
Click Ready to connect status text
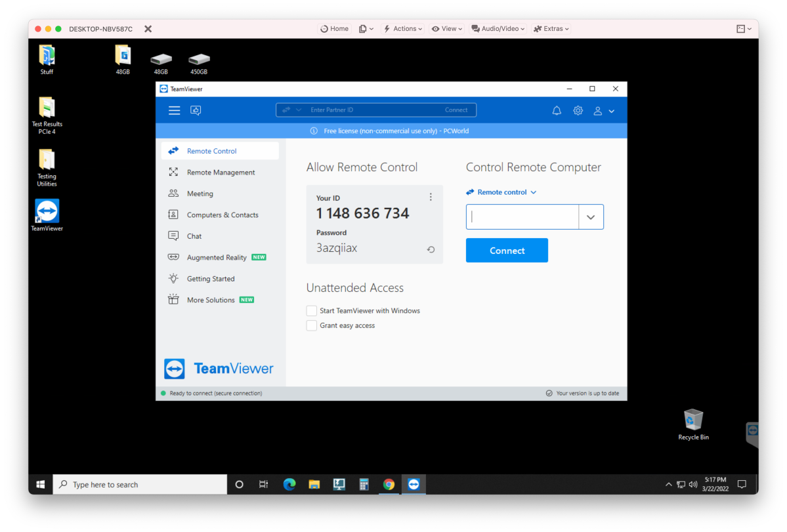[216, 393]
